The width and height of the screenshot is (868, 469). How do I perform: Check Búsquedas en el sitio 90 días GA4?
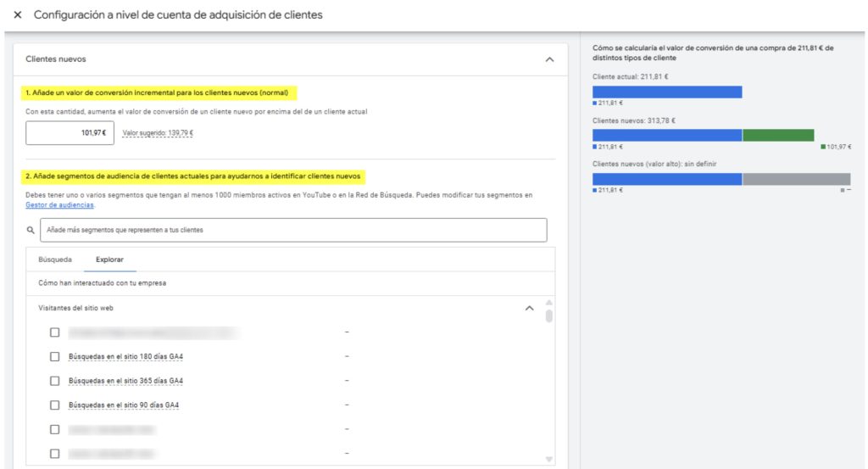pyautogui.click(x=55, y=405)
